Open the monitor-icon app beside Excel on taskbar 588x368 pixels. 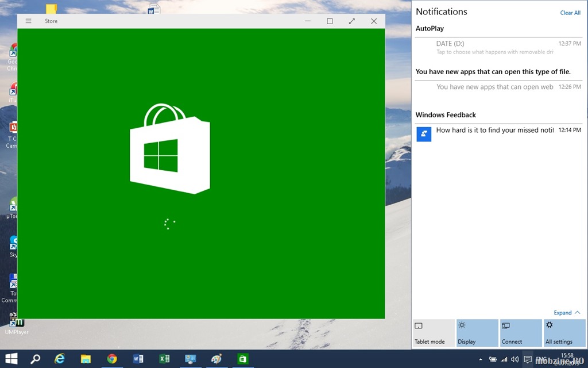tap(191, 359)
